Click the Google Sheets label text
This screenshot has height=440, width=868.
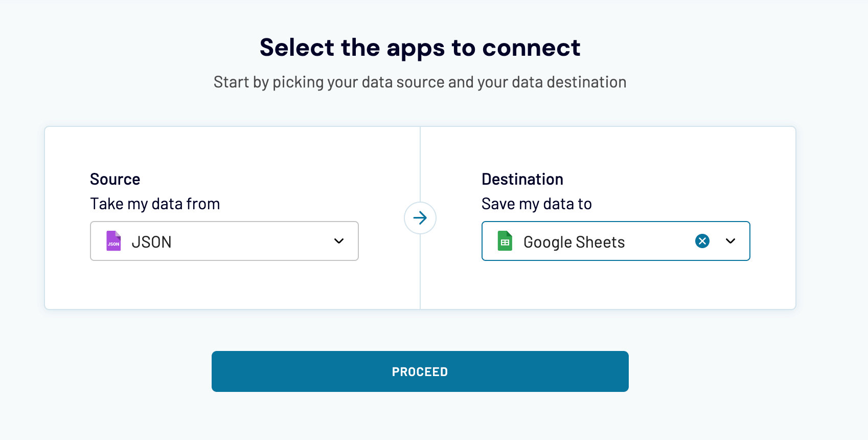coord(573,241)
